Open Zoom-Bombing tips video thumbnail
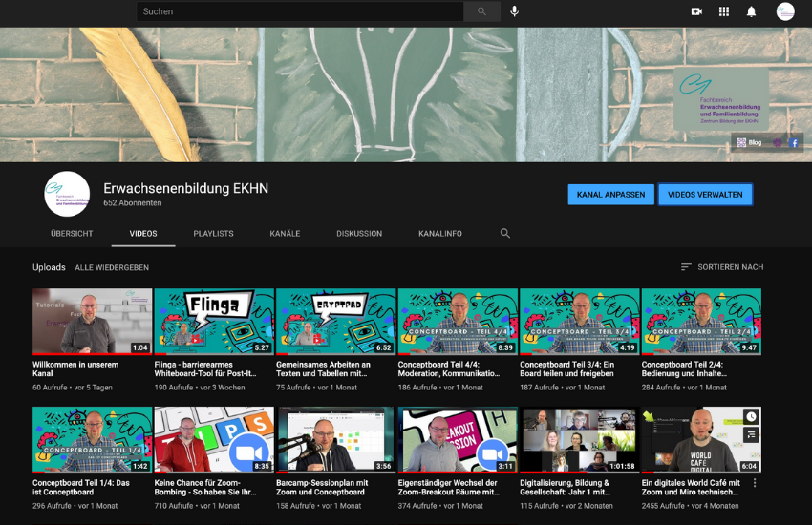The height and width of the screenshot is (525, 812). point(214,440)
